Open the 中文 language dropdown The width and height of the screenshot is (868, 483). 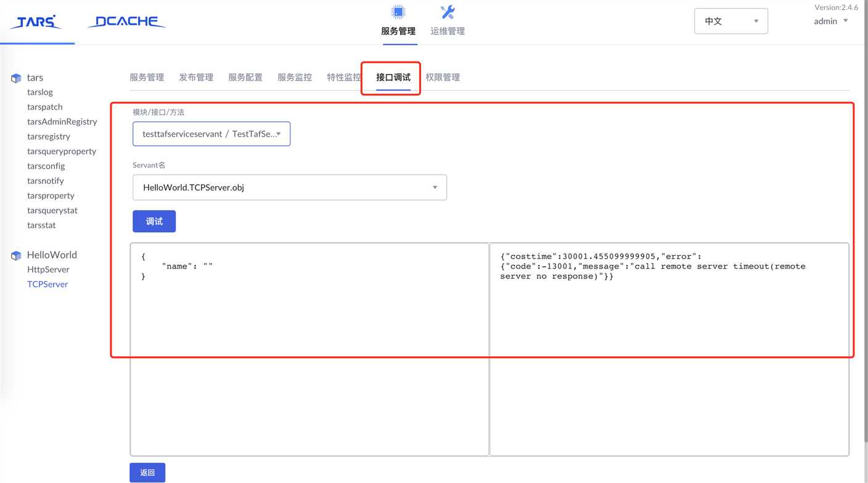(x=731, y=21)
